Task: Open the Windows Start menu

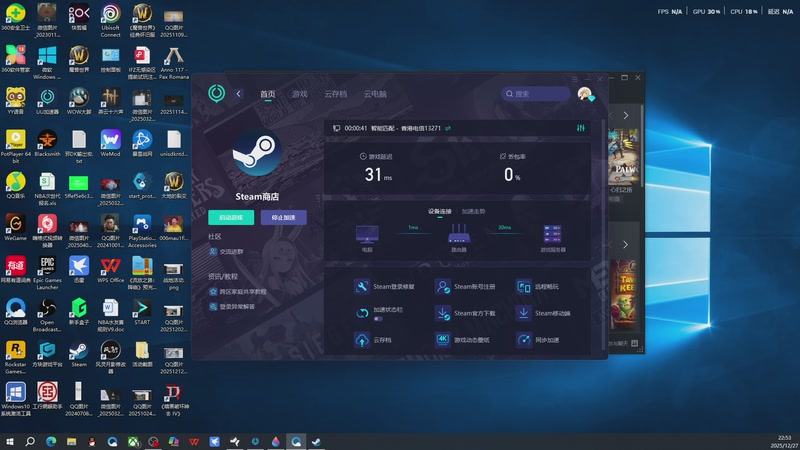Action: [9, 441]
